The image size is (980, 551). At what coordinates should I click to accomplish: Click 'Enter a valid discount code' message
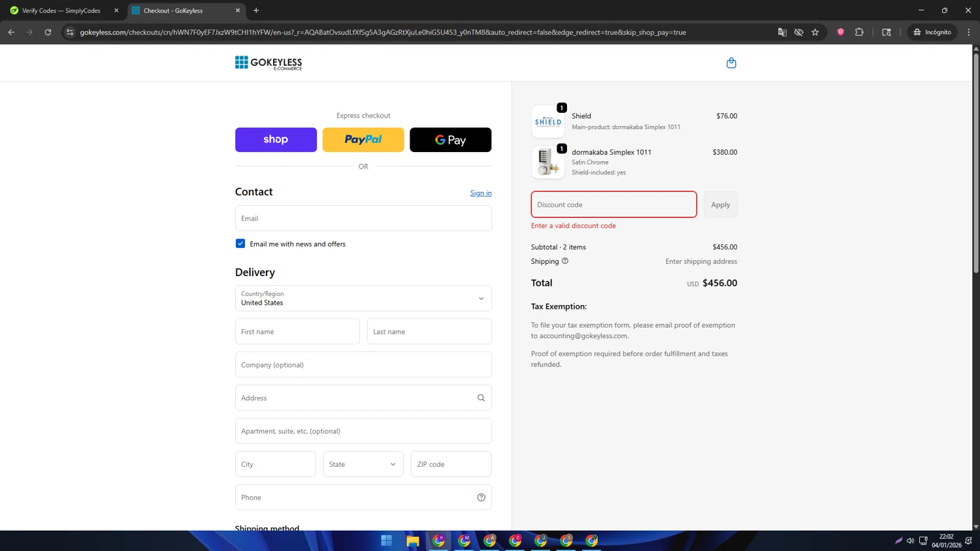coord(574,226)
